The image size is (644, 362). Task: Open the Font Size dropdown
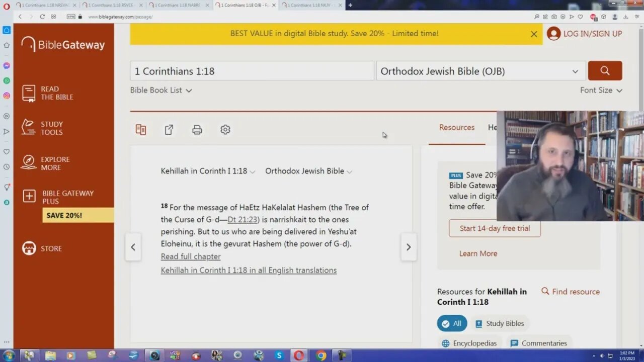[x=601, y=90]
